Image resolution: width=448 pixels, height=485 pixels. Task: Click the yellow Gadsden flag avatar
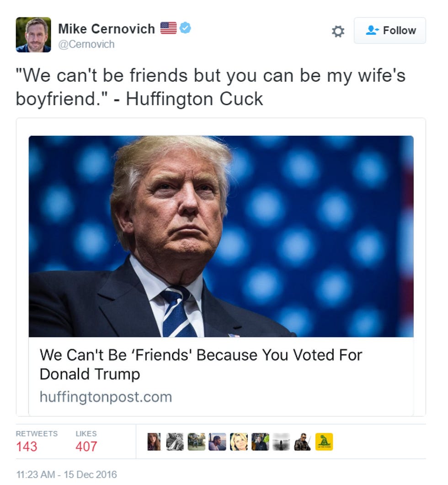(324, 442)
